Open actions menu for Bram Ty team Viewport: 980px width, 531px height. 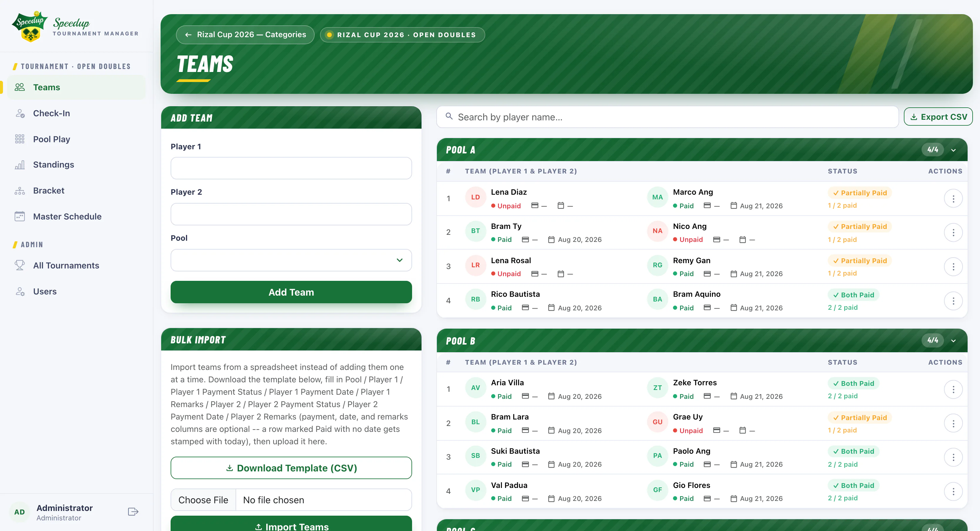click(953, 232)
